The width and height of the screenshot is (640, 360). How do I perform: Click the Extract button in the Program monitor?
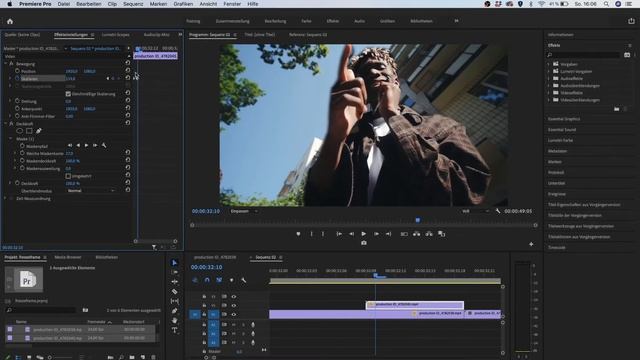(429, 234)
